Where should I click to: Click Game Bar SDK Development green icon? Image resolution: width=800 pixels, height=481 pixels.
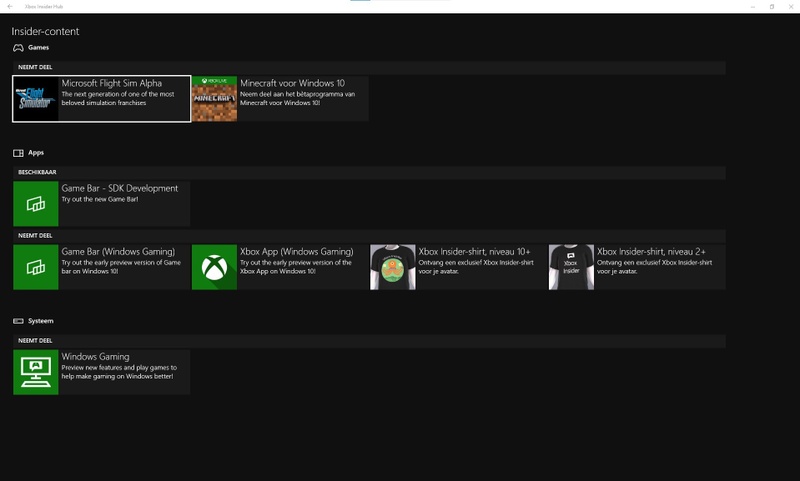(x=36, y=204)
